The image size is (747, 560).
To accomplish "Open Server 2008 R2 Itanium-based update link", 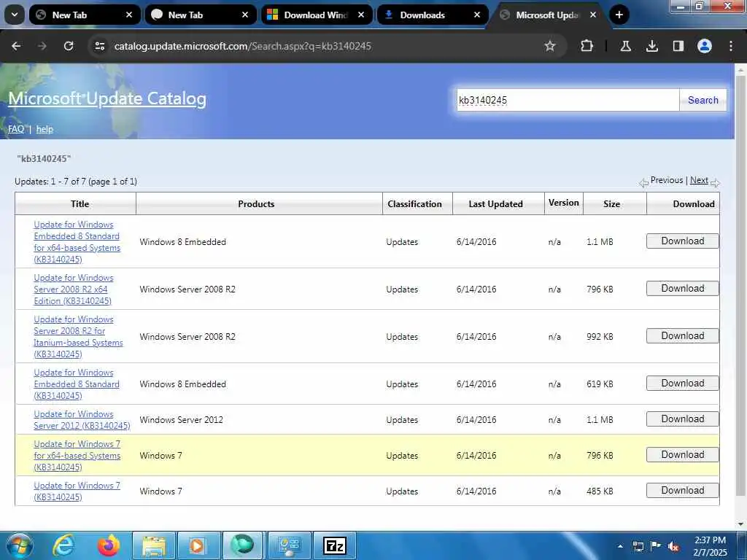I will [78, 337].
